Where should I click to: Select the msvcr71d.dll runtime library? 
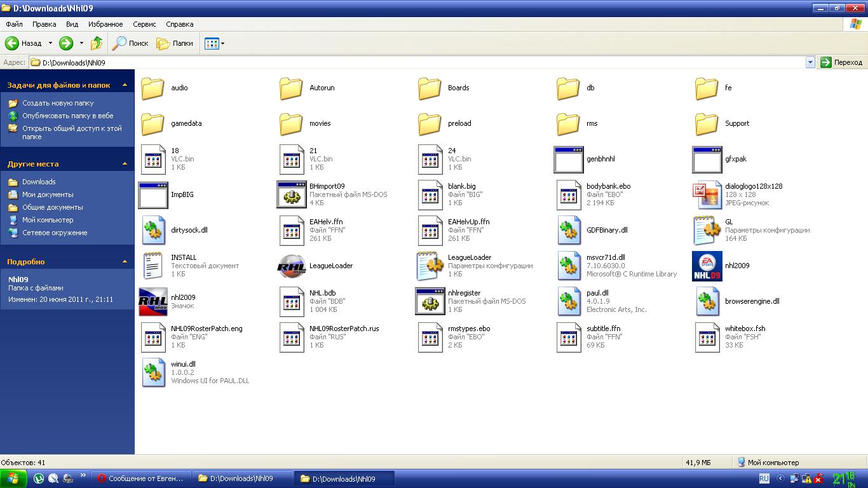coord(569,266)
